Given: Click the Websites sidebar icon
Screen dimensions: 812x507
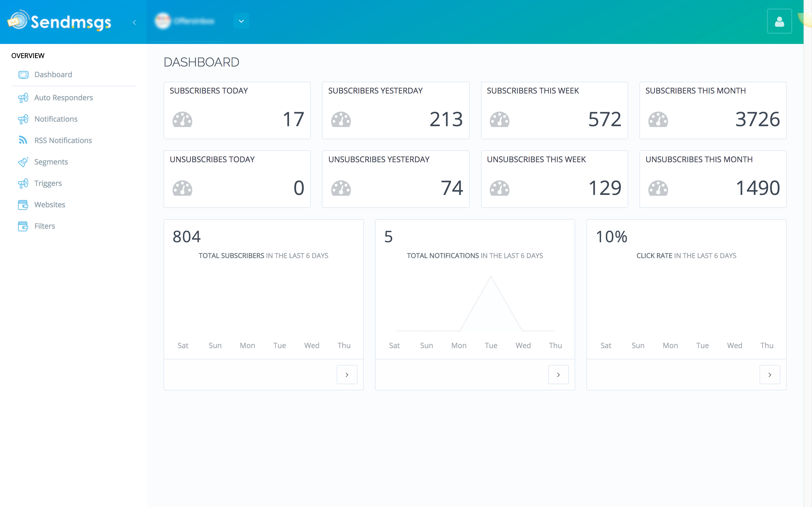Looking at the screenshot, I should (23, 204).
